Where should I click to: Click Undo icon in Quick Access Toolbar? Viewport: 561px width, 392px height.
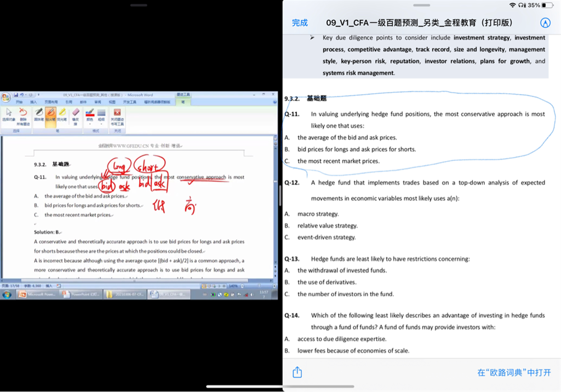[22, 95]
